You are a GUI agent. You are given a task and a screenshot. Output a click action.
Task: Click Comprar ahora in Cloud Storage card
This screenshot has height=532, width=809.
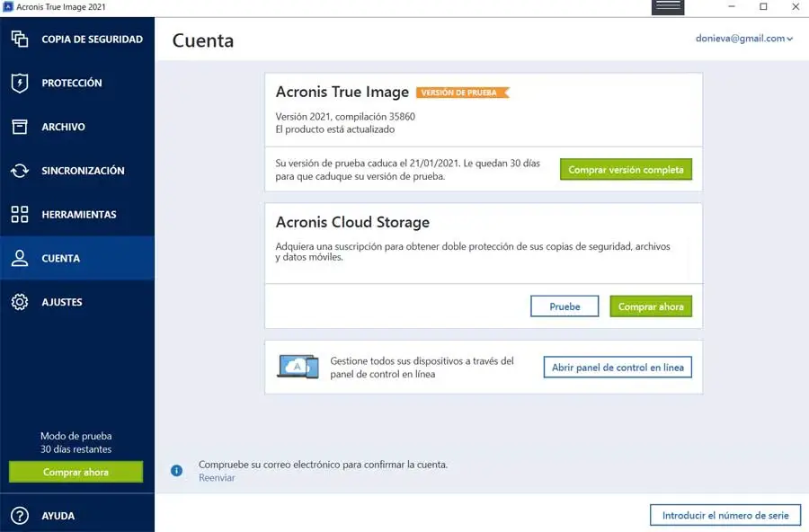(651, 306)
